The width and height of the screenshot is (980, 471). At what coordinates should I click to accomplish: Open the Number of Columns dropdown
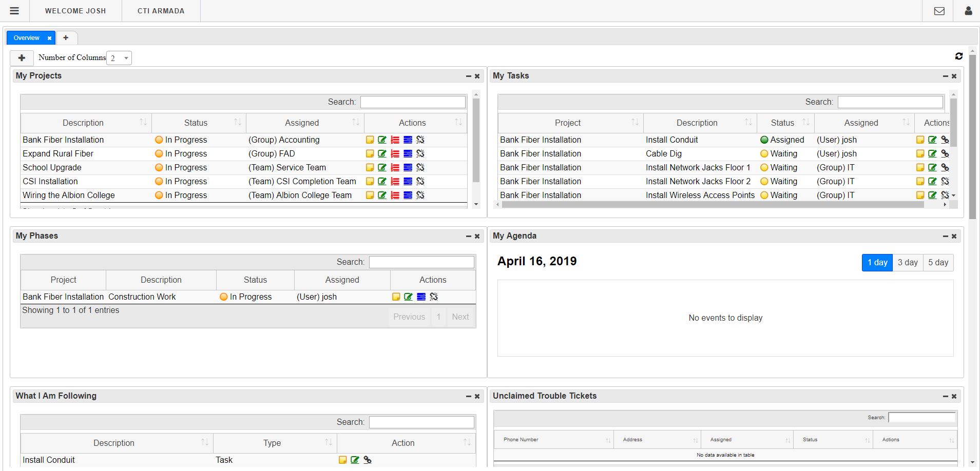click(x=119, y=58)
